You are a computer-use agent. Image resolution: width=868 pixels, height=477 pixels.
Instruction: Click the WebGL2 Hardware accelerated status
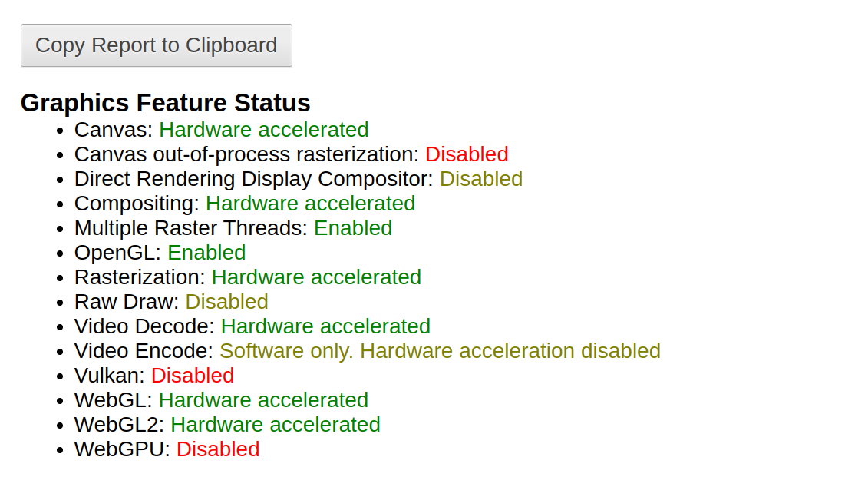275,425
